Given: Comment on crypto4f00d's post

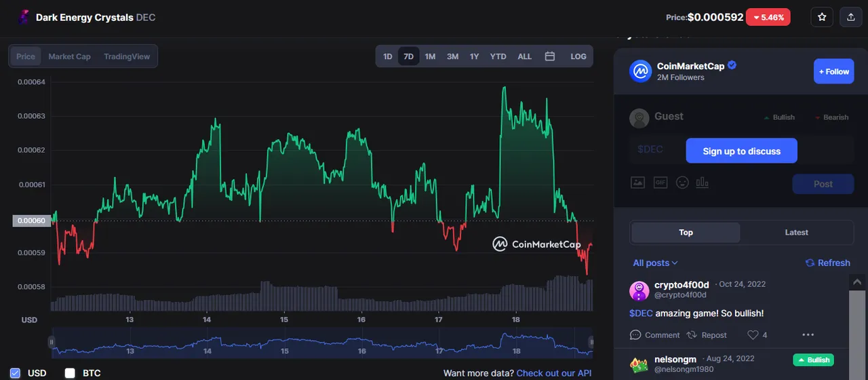Looking at the screenshot, I should pyautogui.click(x=654, y=335).
